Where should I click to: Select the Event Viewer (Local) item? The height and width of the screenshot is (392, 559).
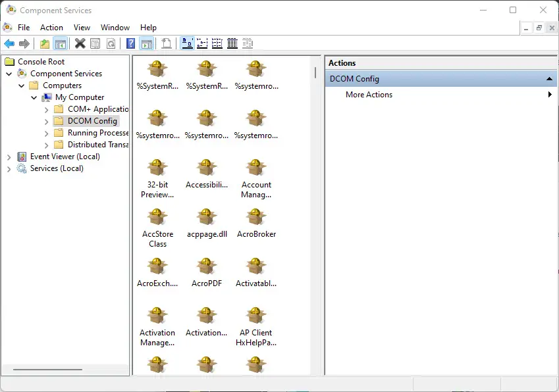coord(65,157)
